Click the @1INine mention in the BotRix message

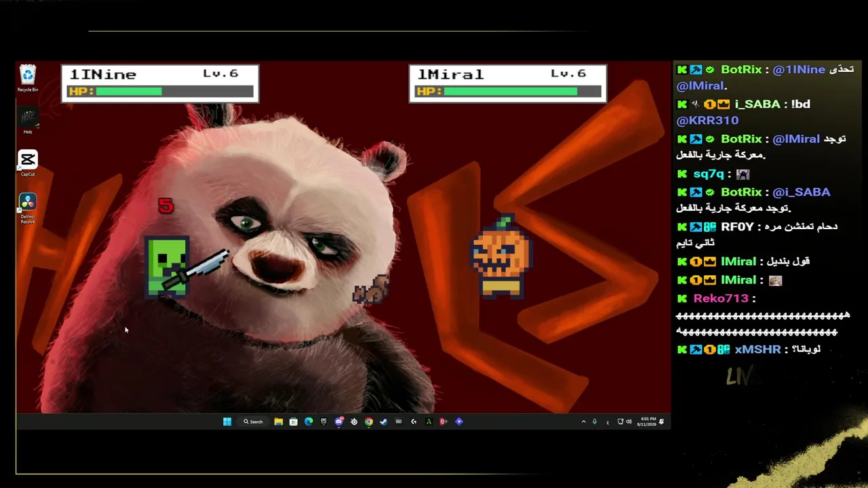tap(799, 69)
